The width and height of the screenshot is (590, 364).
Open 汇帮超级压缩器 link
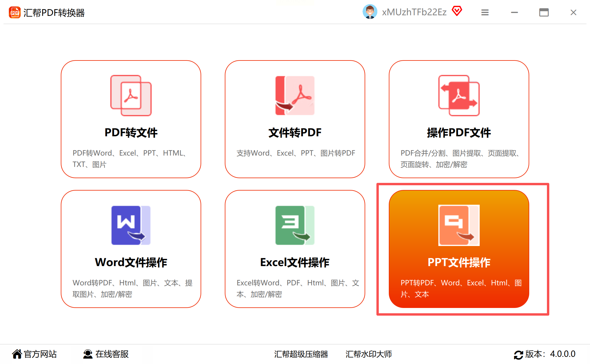click(x=301, y=354)
